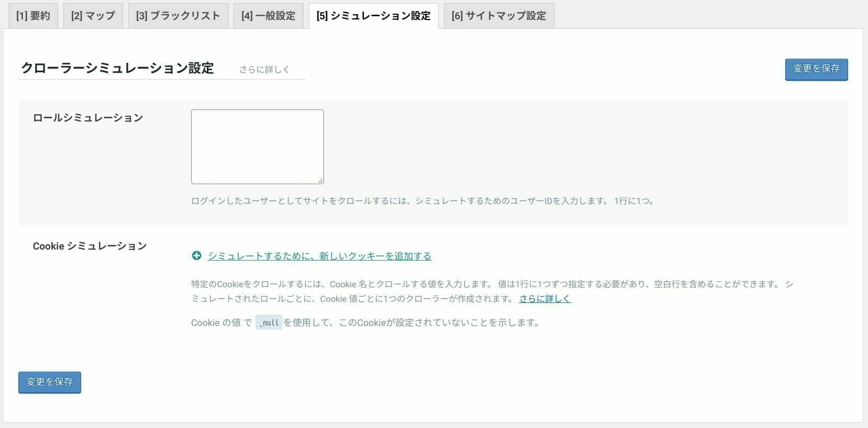This screenshot has width=868, height=428.
Task: Open さらに詳しく link in cookie description
Action: 544,299
